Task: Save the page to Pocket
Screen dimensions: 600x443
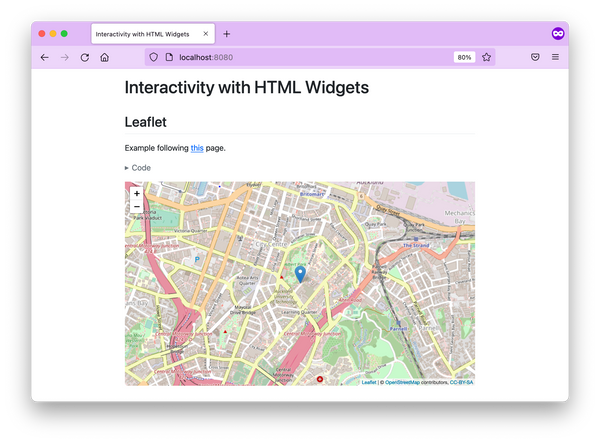Action: tap(535, 58)
